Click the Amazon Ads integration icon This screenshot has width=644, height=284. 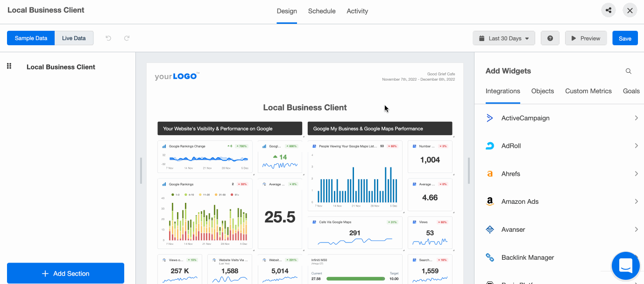489,201
